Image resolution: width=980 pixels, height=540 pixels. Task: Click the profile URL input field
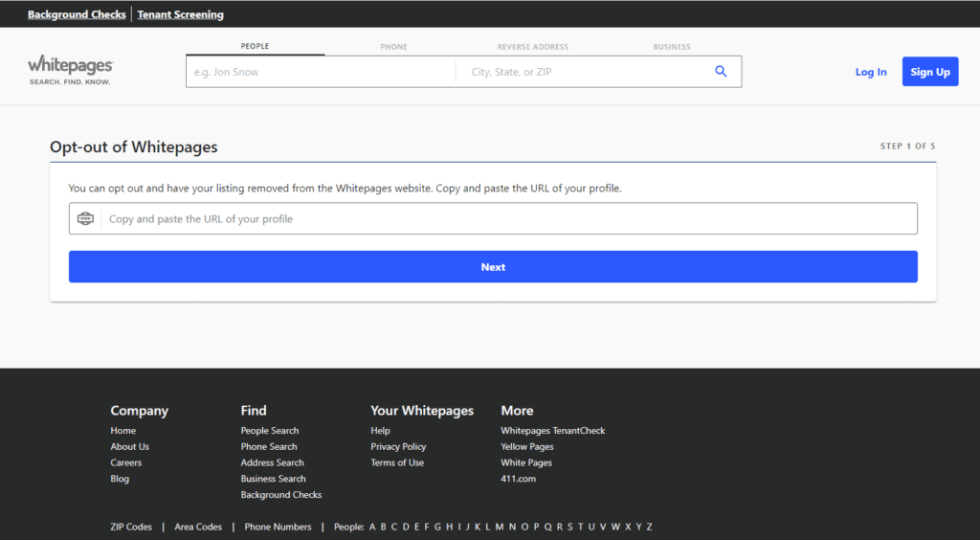click(493, 218)
